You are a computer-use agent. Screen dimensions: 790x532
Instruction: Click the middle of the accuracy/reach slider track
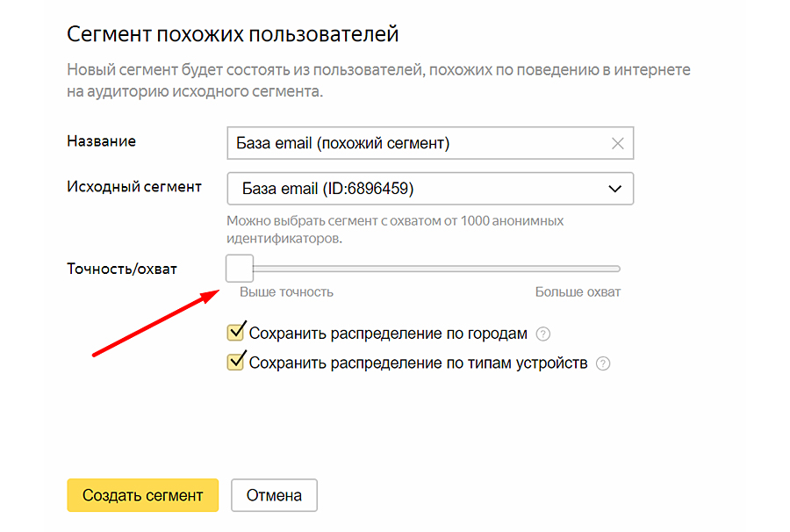click(430, 269)
